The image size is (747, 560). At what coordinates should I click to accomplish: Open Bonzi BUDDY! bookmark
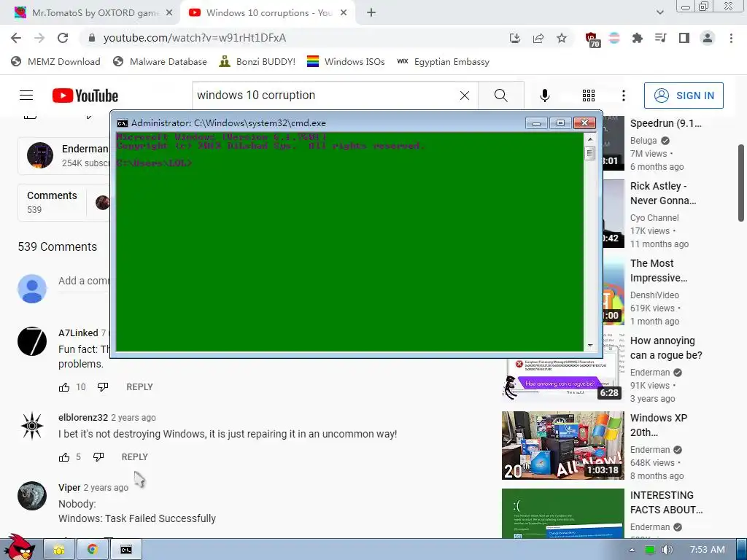[258, 61]
